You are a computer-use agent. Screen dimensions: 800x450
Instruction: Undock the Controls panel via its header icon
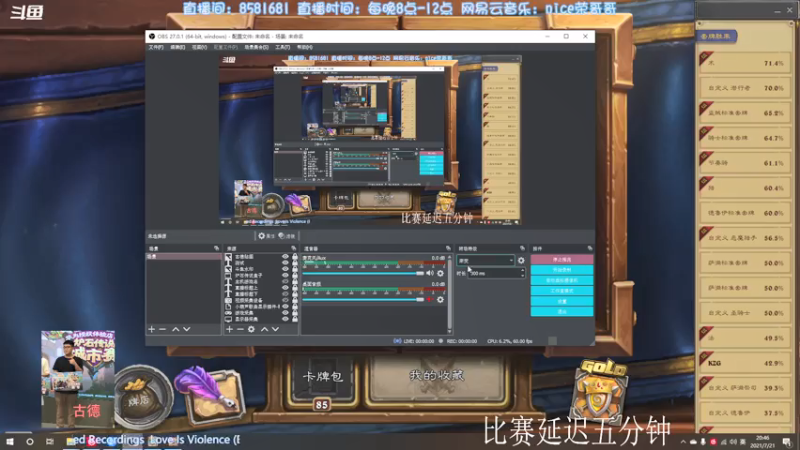coord(590,248)
